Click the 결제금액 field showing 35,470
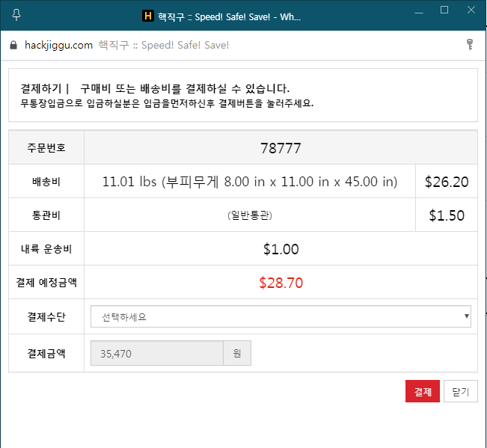The image size is (487, 448). [156, 353]
